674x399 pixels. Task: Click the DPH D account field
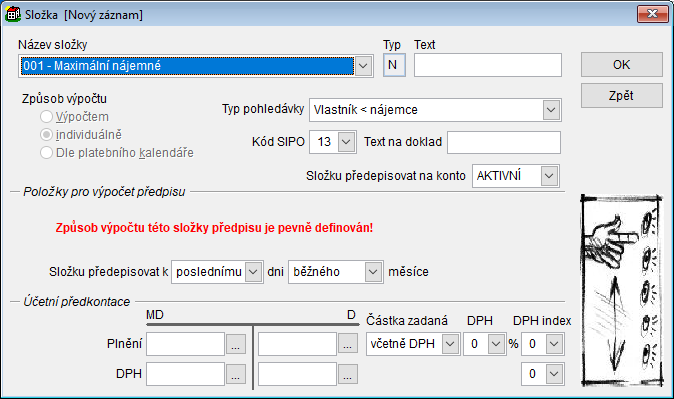(297, 374)
